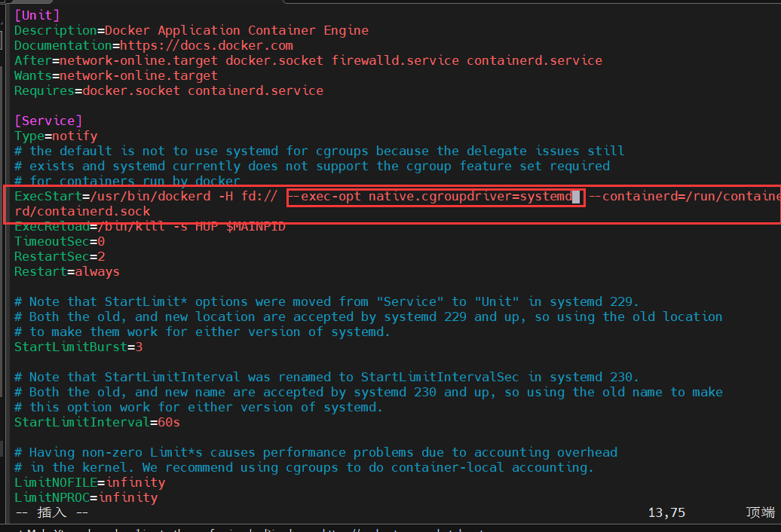The image size is (781, 532).
Task: Place cursor on Docker Application Container Engine description
Action: coord(237,30)
